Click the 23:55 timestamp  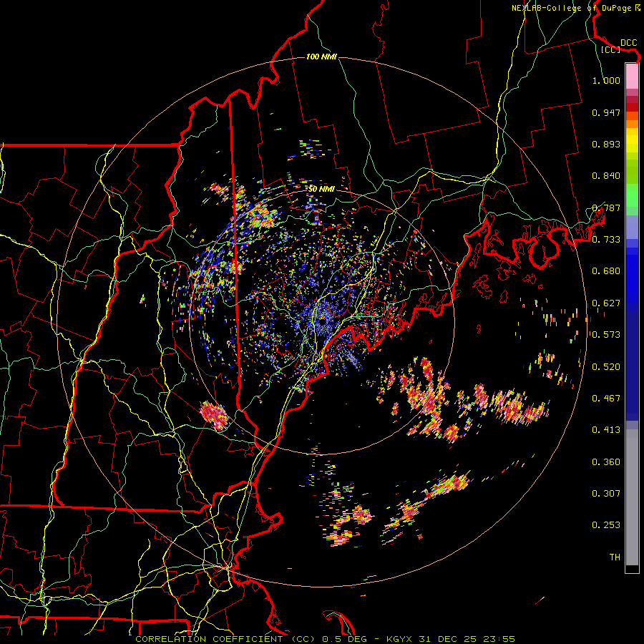coord(498,639)
